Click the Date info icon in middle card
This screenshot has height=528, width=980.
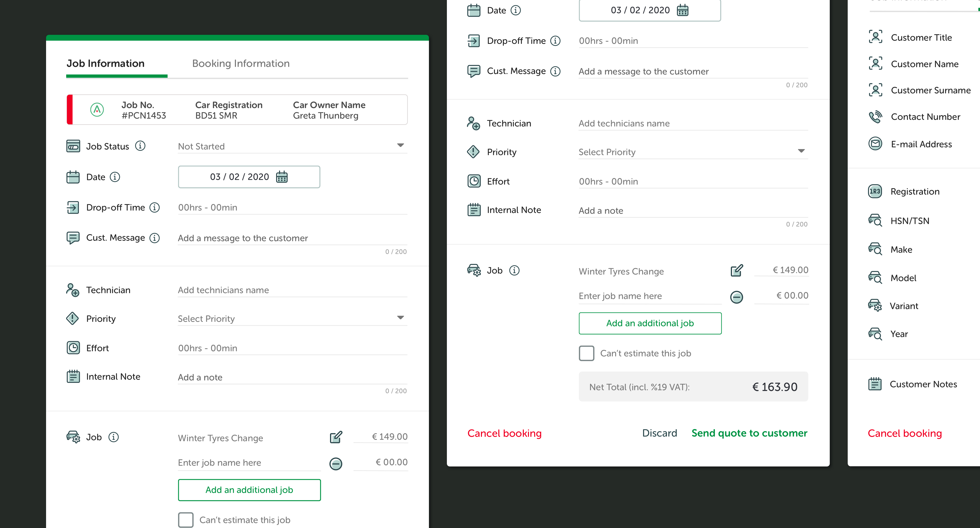point(515,10)
